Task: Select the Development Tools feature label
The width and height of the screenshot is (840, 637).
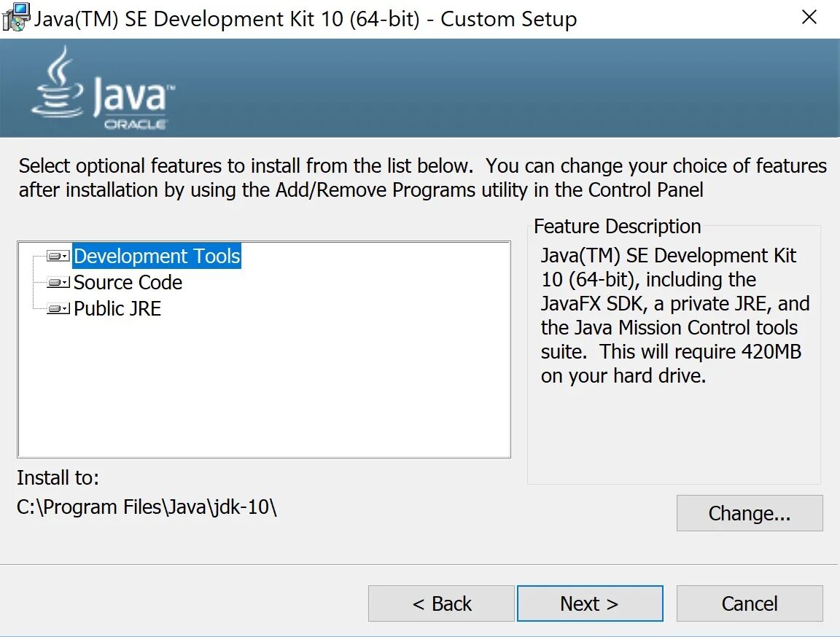Action: point(157,257)
